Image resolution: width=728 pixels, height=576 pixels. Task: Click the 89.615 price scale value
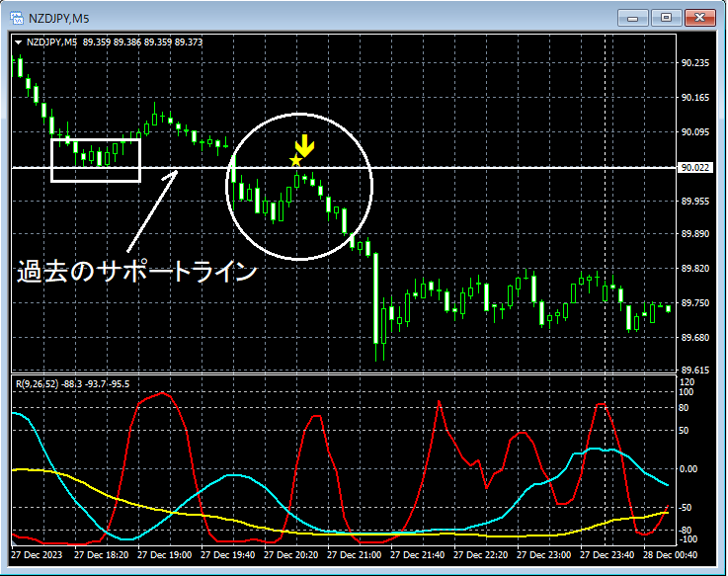695,370
